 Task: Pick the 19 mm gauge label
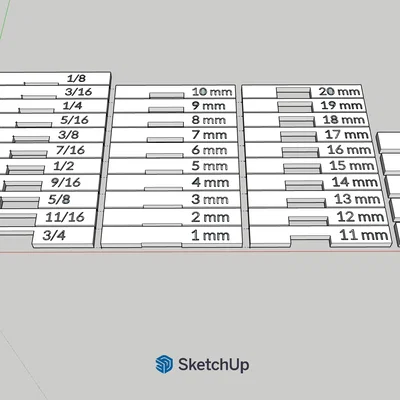tap(342, 105)
